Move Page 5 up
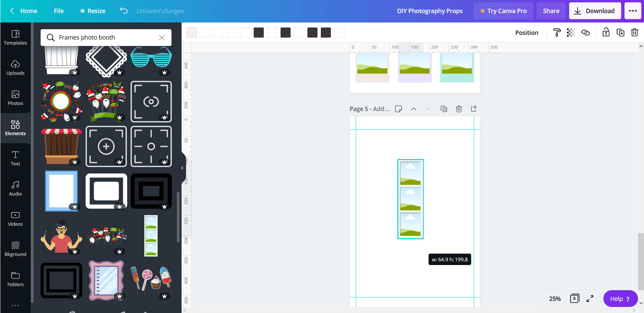Screen dimensions: 644x313 pos(413,109)
